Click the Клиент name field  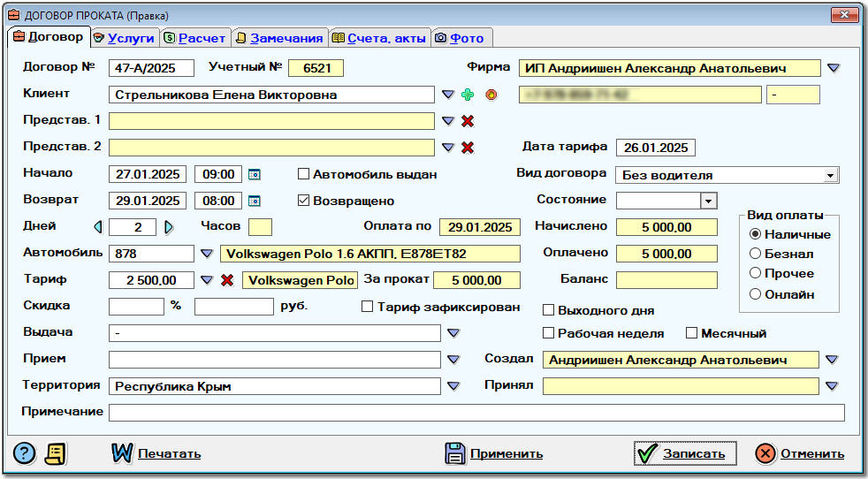[x=272, y=95]
